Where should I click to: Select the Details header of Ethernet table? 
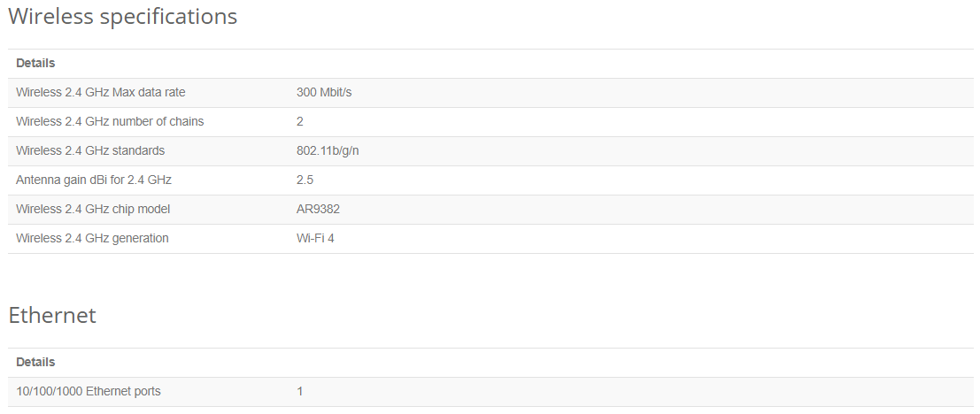click(x=35, y=362)
